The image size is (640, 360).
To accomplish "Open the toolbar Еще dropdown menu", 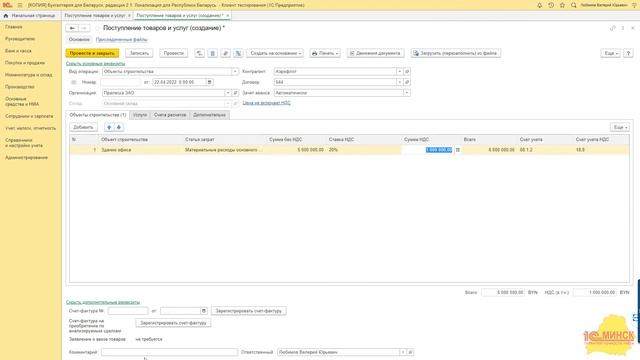I will coord(611,53).
